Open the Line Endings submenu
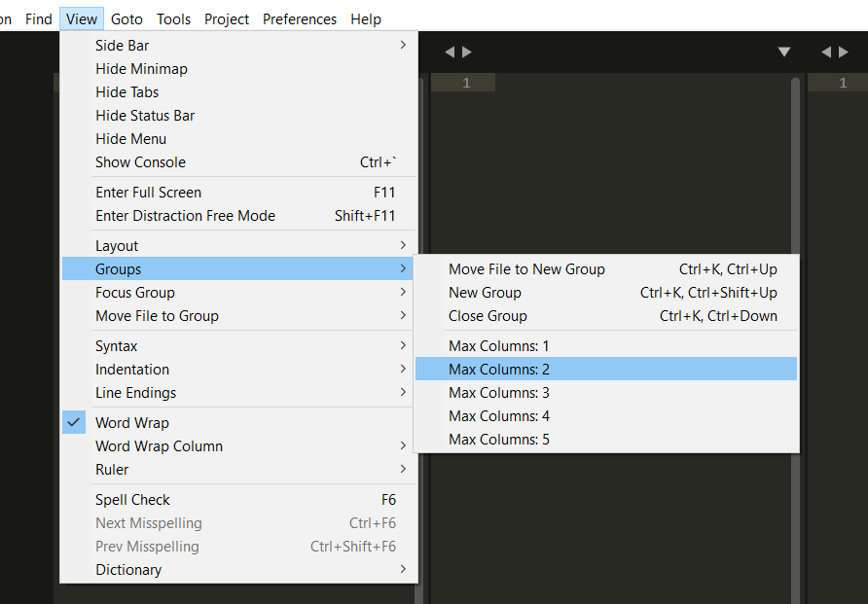The image size is (868, 604). tap(134, 392)
